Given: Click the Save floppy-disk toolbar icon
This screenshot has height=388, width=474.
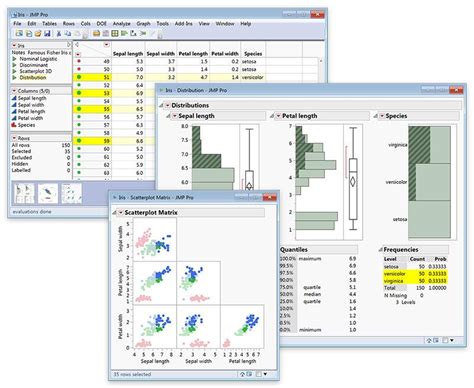Looking at the screenshot, I should (x=47, y=33).
